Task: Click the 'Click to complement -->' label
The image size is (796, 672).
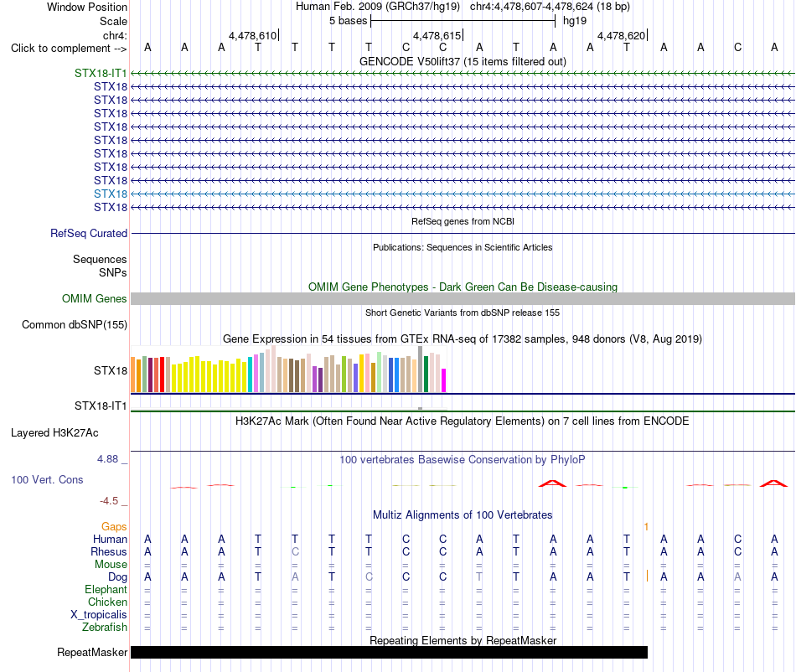Action: pyautogui.click(x=69, y=49)
